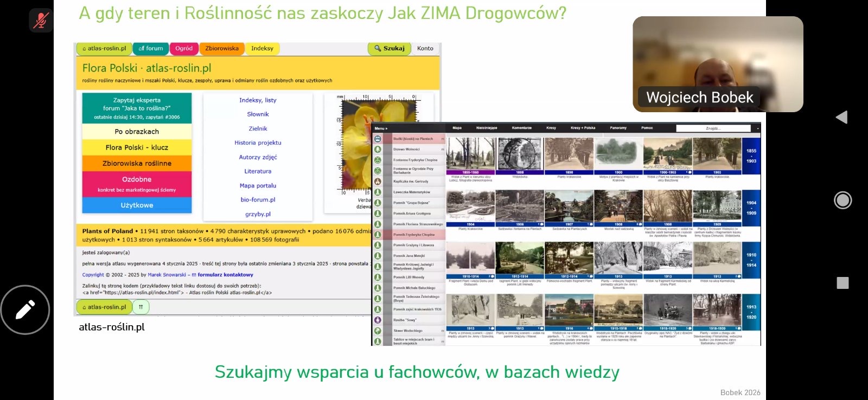This screenshot has width=868, height=400.
Task: Tap the muted microphone icon
Action: click(41, 21)
